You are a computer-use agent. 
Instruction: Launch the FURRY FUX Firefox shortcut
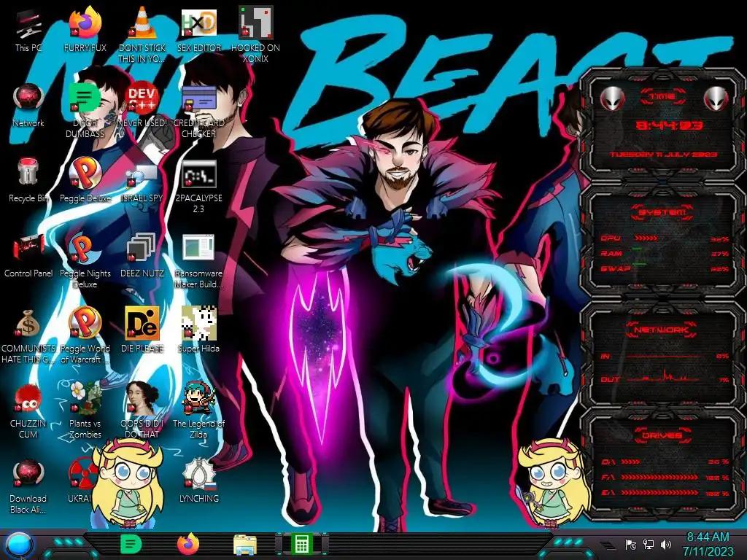(85, 29)
